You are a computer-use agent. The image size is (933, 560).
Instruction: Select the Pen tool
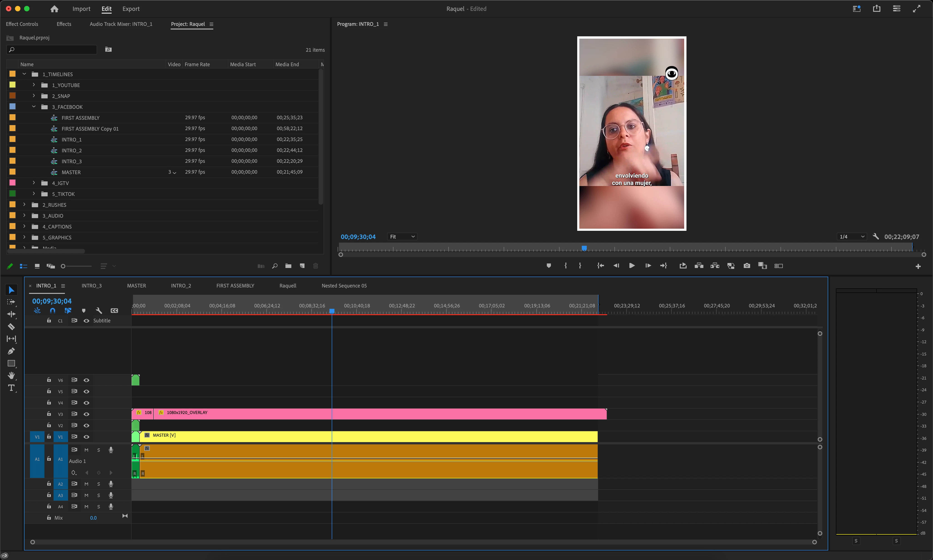(11, 351)
